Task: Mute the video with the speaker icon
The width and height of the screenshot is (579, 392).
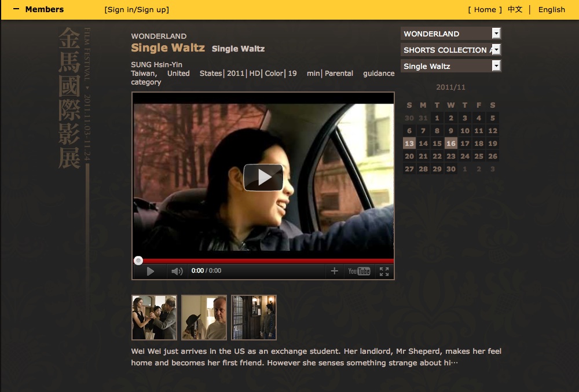Action: point(177,272)
